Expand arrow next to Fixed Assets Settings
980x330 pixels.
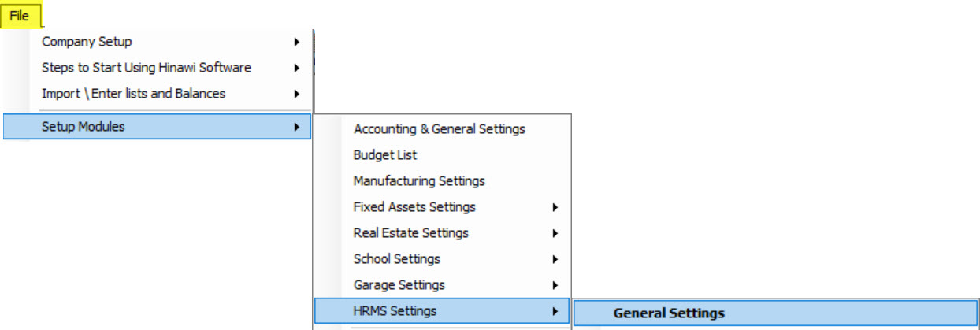pos(555,207)
